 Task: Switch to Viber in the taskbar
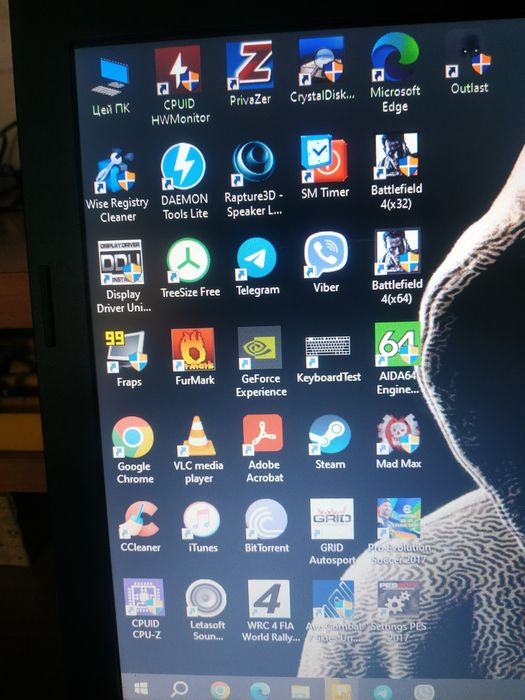coord(424,692)
